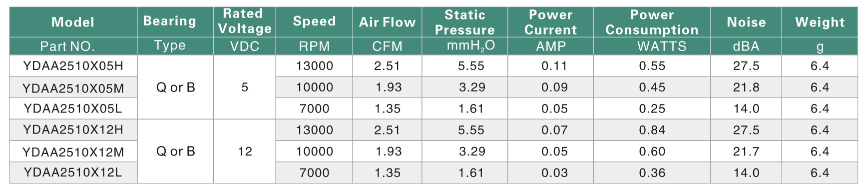This screenshot has height=190, width=868.
Task: Click the Static Pressure header
Action: pos(465,22)
